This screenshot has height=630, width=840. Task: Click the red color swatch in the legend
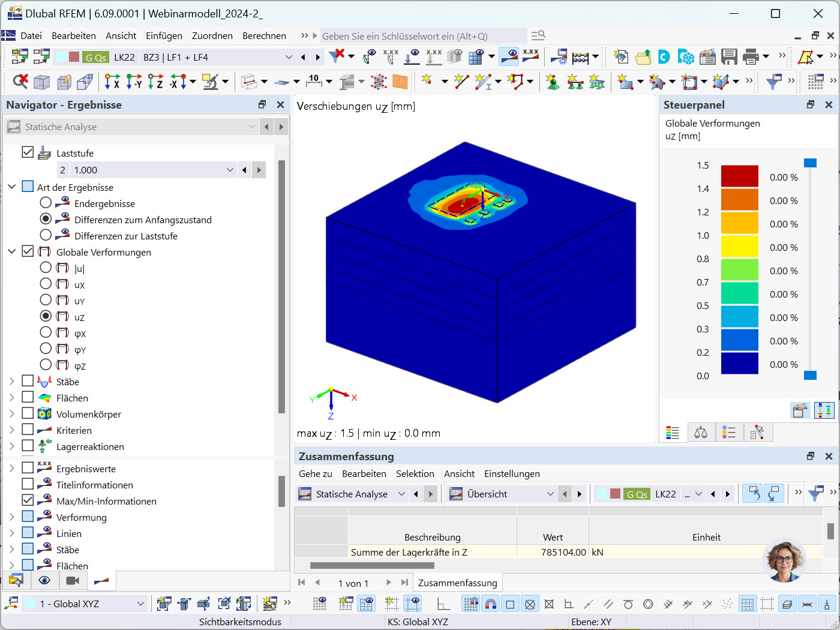740,176
